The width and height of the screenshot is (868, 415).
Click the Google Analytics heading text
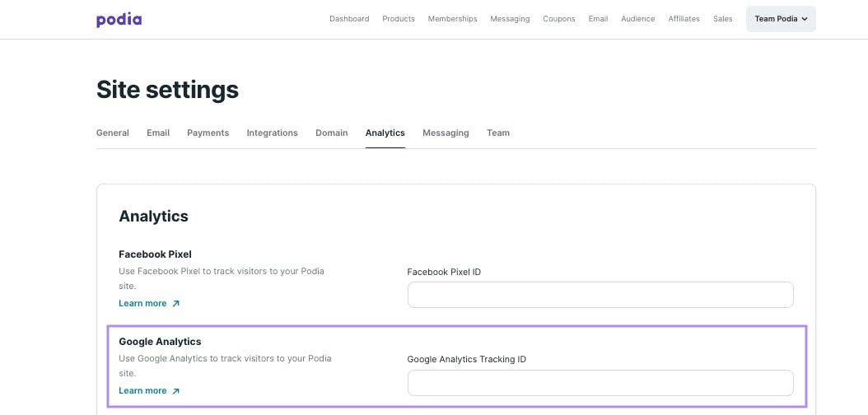pyautogui.click(x=160, y=342)
